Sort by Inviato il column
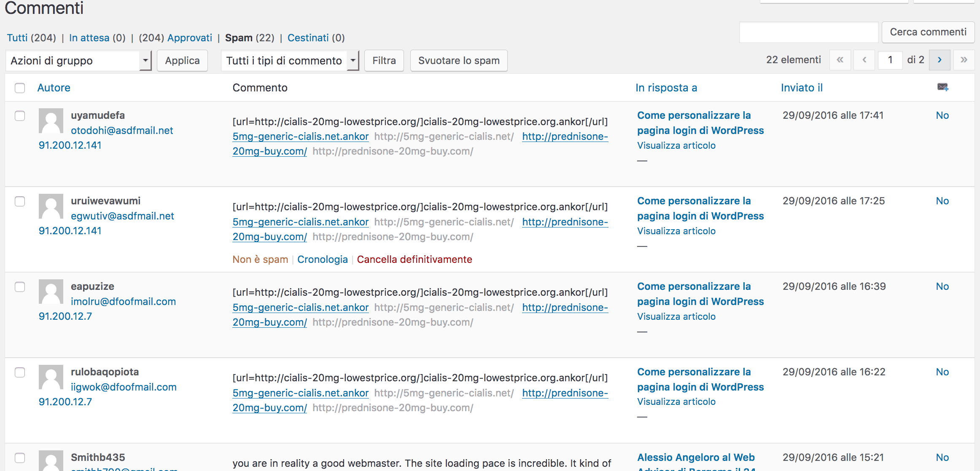Image resolution: width=980 pixels, height=471 pixels. click(x=802, y=88)
